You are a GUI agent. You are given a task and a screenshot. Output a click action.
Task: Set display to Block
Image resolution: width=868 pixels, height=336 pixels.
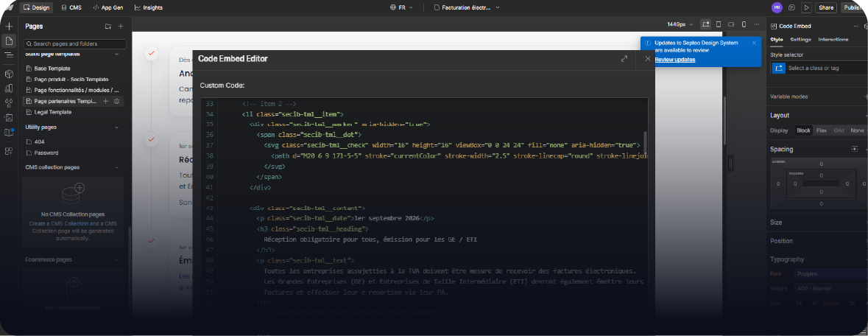pos(803,130)
